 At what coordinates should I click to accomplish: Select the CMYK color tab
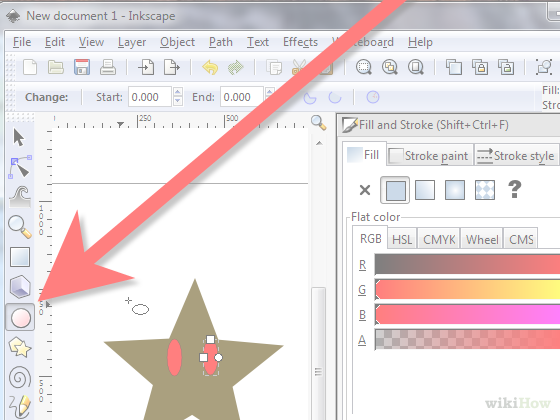tap(439, 239)
